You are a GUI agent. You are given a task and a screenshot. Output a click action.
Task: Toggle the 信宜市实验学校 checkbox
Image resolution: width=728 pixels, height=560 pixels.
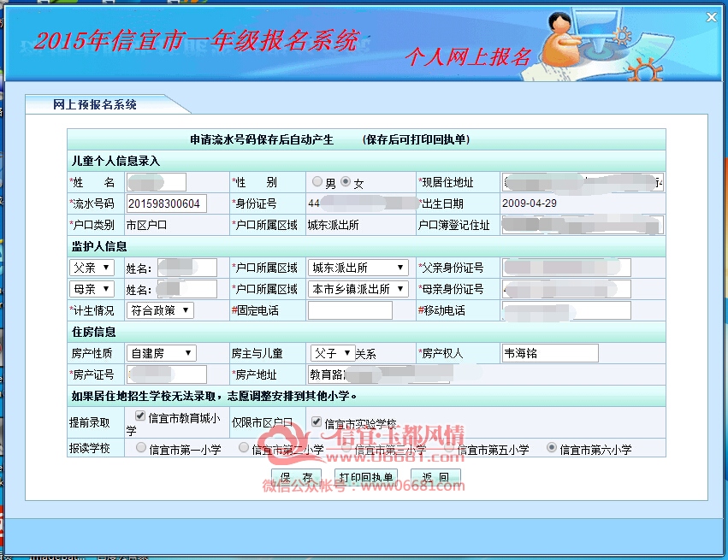pyautogui.click(x=317, y=421)
